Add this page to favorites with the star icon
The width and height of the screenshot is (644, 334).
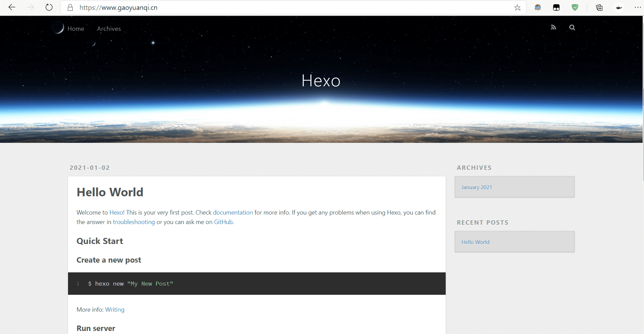(x=517, y=7)
